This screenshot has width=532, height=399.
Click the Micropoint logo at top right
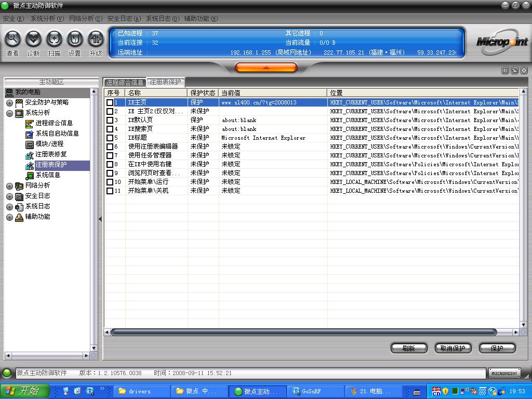click(x=502, y=42)
